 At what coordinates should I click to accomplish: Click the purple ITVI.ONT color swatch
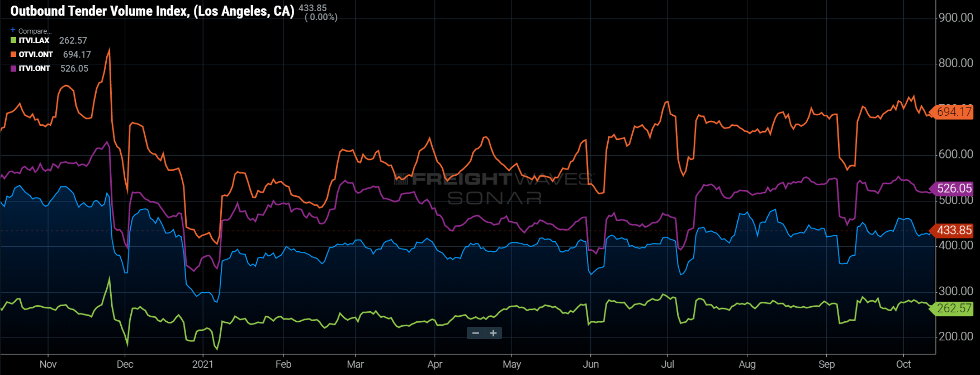[x=13, y=68]
